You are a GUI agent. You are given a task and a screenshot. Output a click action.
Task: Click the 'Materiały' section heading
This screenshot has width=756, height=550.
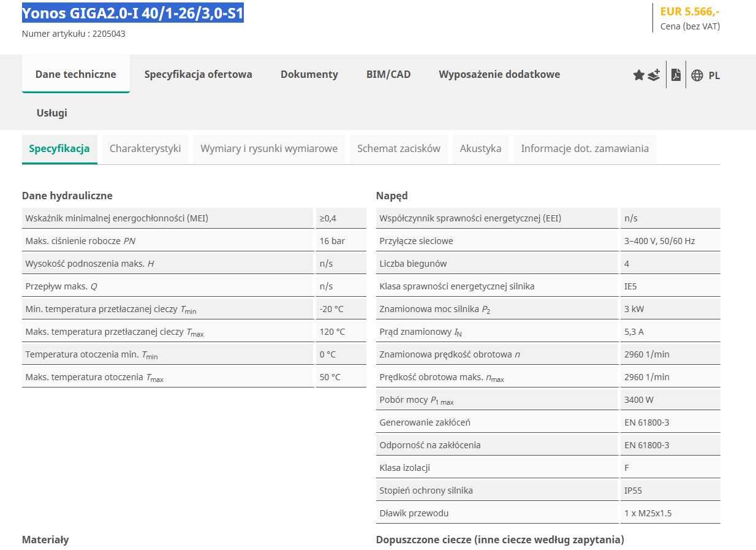click(x=45, y=540)
